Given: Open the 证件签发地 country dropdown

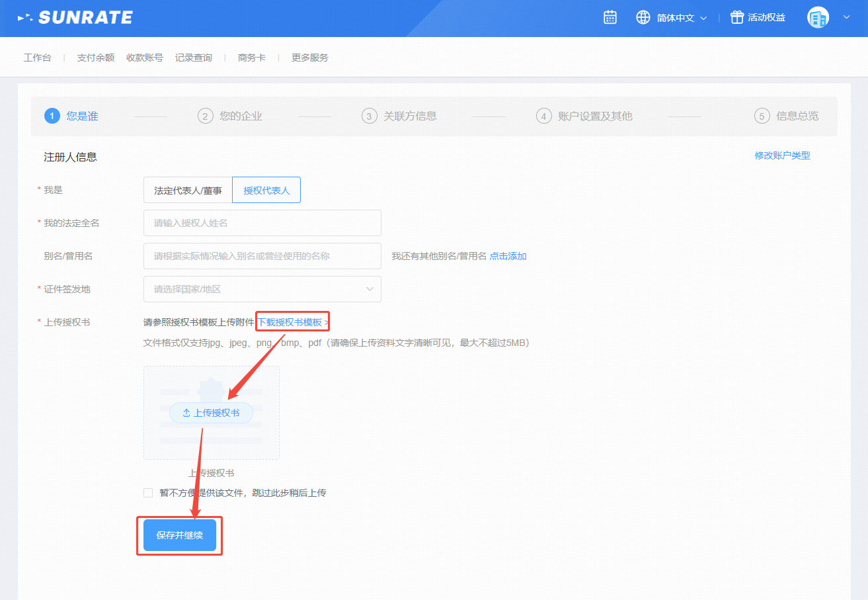Looking at the screenshot, I should [x=262, y=289].
